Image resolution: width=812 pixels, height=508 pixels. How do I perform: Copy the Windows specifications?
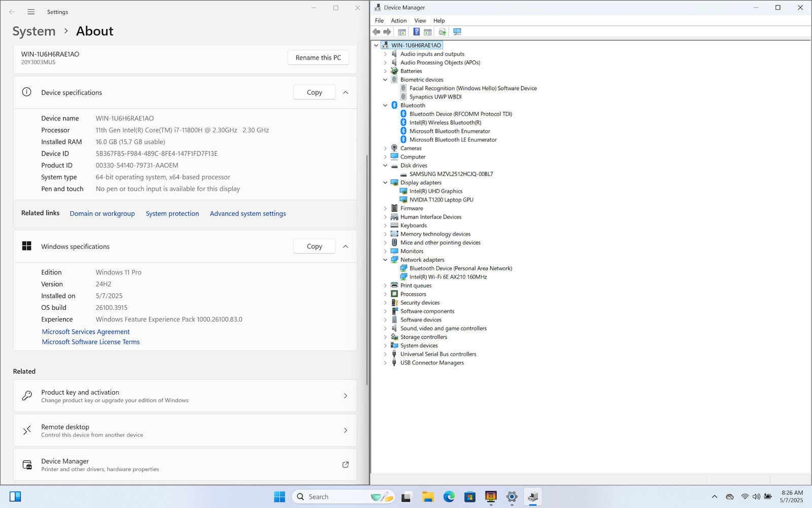click(x=314, y=246)
